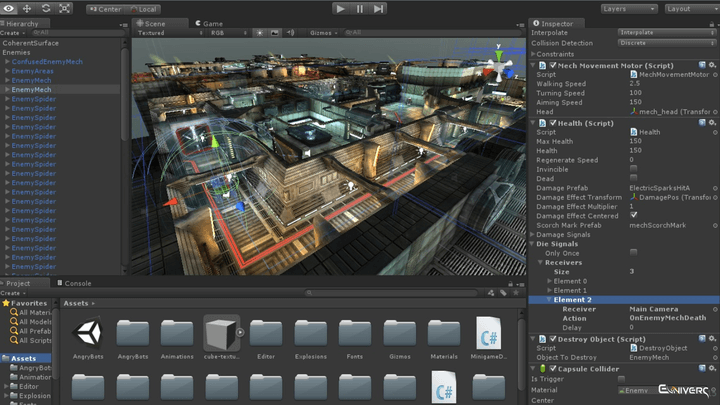Click the Pause button in toolbar
The width and height of the screenshot is (720, 405).
360,9
